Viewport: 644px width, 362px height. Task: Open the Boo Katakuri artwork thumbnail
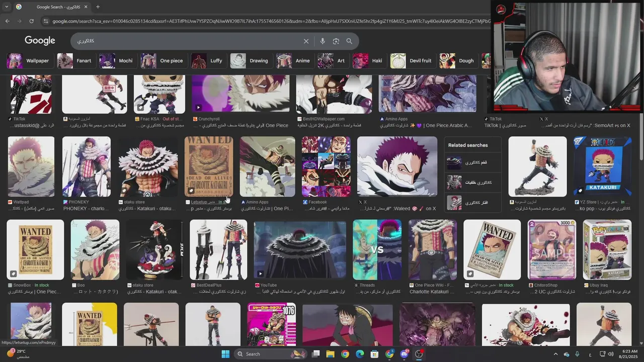95,249
